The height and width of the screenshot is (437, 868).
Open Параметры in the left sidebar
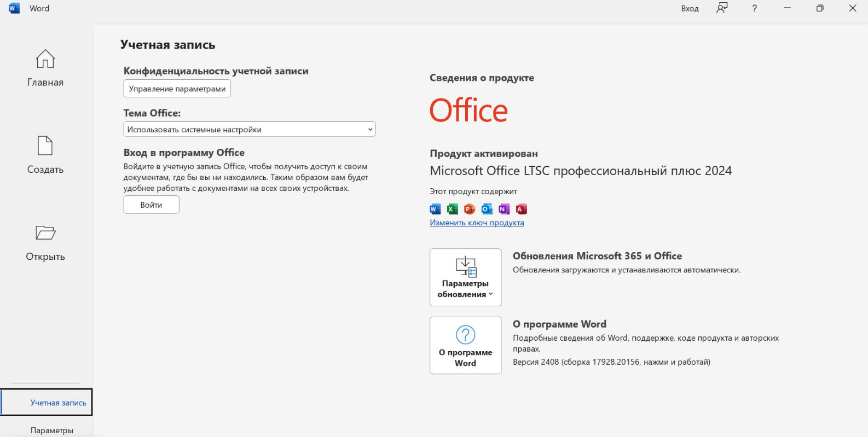point(52,430)
